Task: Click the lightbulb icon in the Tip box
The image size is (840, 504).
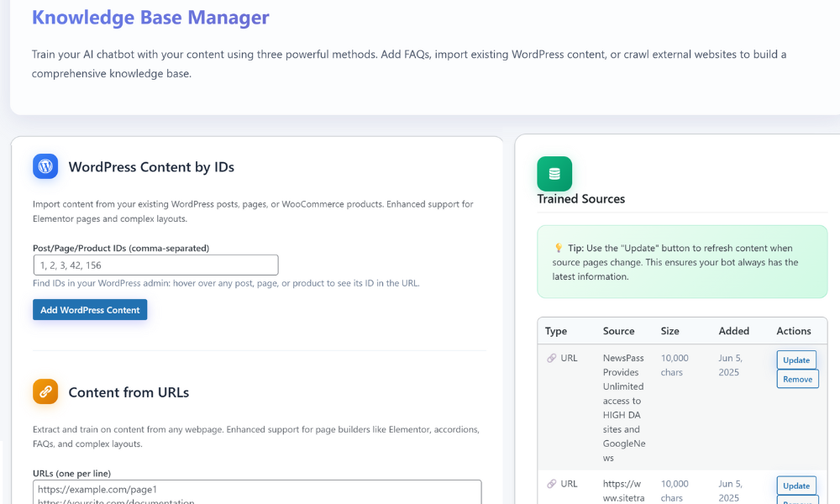Action: pos(558,248)
